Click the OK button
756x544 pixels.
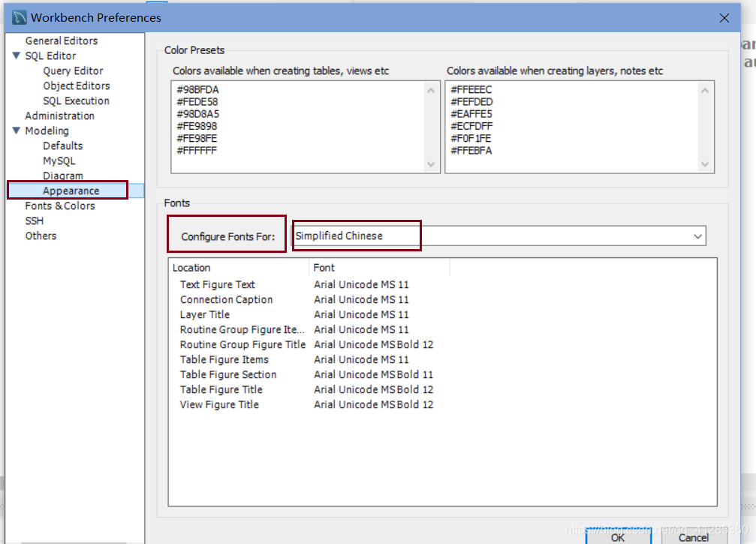(618, 536)
